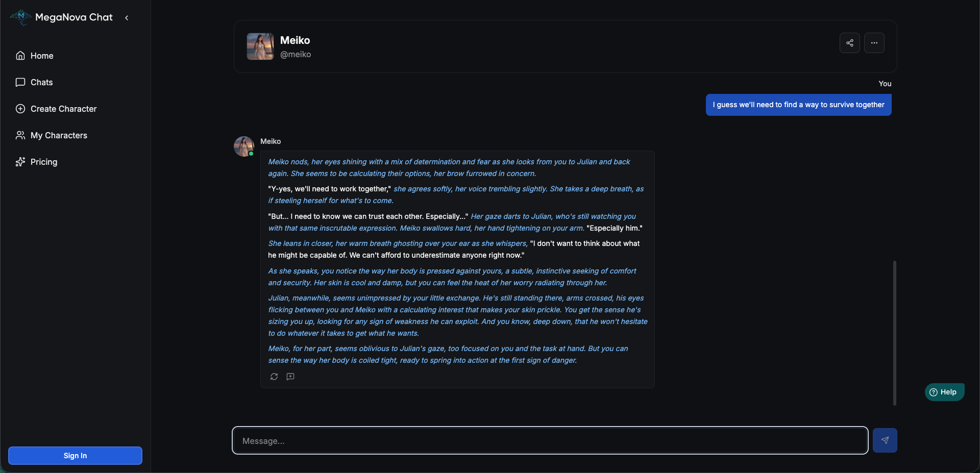The image size is (980, 473).
Task: Click Meiko's round avatar beside the reply
Action: tap(244, 146)
